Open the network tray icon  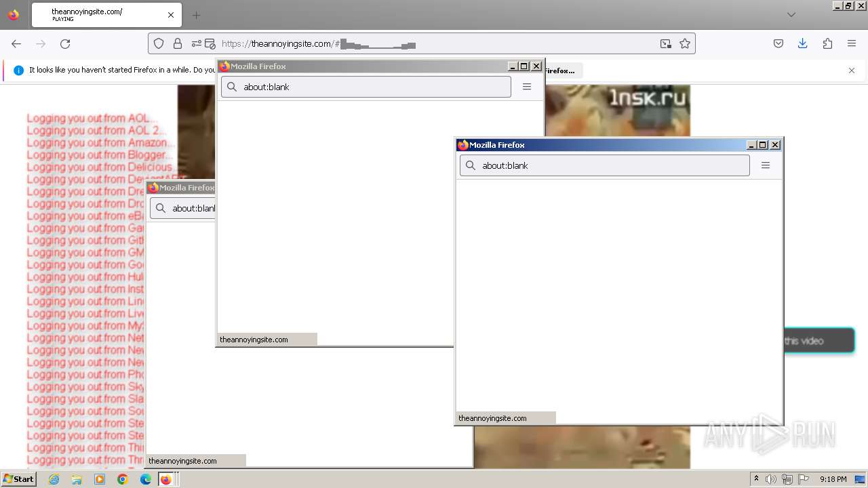787,479
